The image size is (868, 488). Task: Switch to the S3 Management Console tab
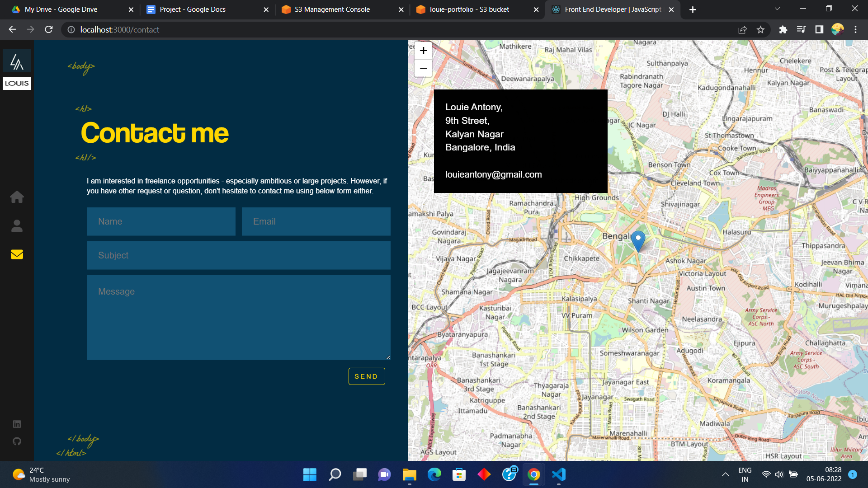pyautogui.click(x=332, y=9)
